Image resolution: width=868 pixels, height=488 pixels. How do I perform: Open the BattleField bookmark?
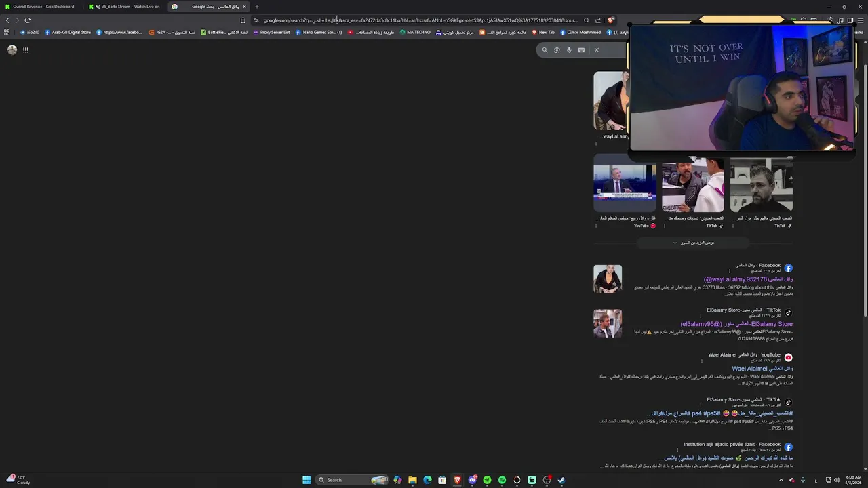pyautogui.click(x=224, y=32)
